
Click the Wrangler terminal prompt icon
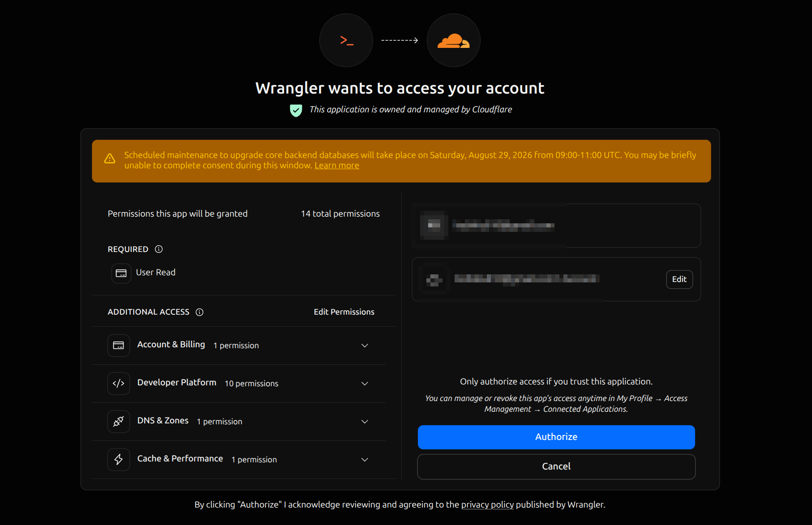[x=346, y=41]
